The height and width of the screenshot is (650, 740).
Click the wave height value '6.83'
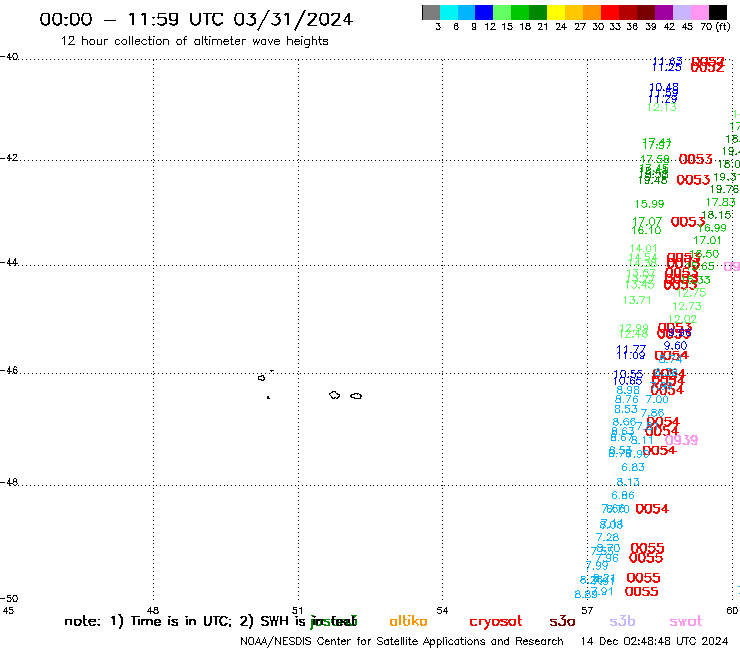click(x=633, y=467)
